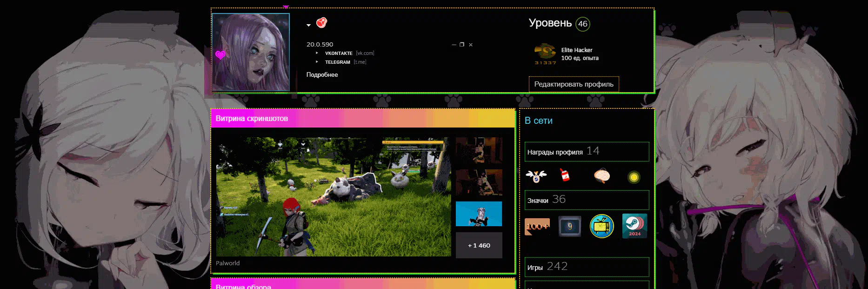Open the Elite Hacker badge title
Viewport: 868px width, 289px height.
point(577,50)
